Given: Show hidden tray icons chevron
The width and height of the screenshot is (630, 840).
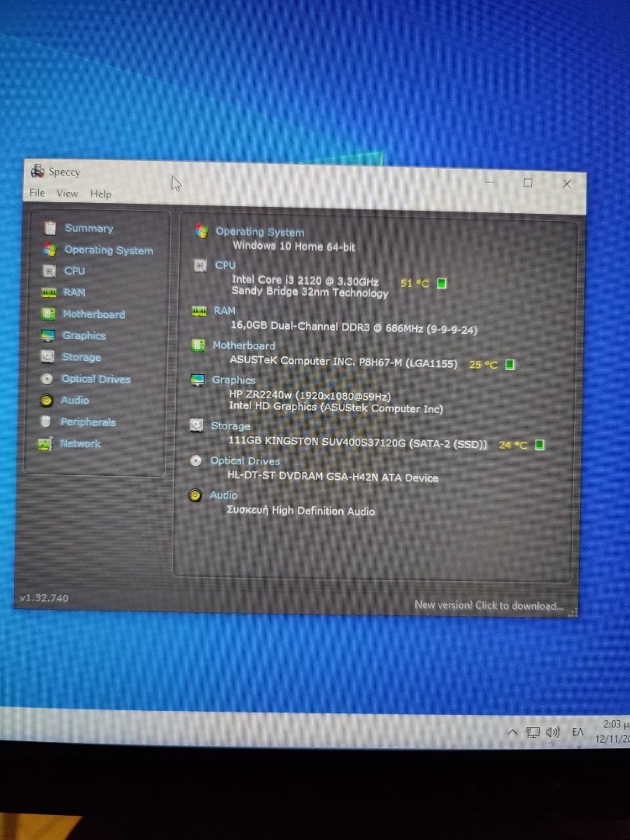Looking at the screenshot, I should pos(513,732).
